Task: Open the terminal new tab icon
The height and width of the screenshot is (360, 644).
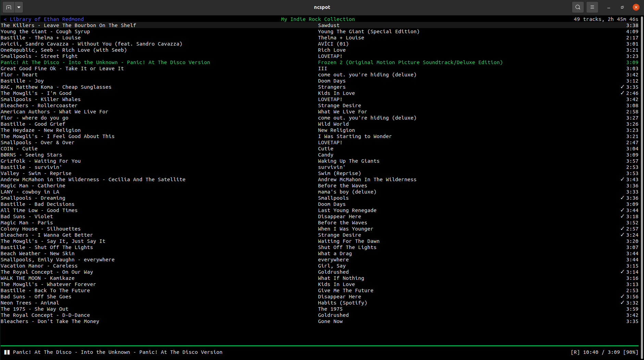Action: coord(9,7)
